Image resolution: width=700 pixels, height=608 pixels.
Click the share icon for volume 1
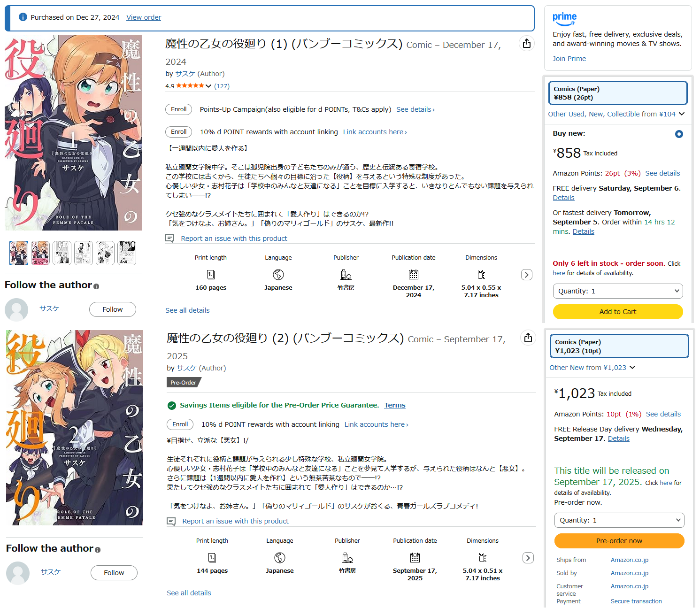coord(527,43)
